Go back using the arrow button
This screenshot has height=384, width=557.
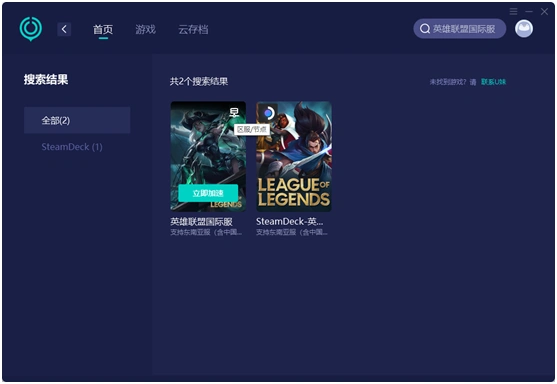64,29
